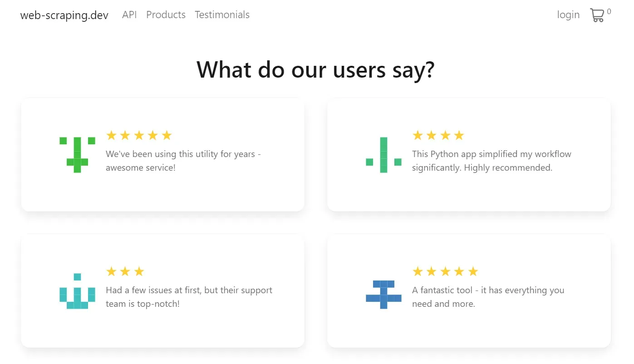Switch to the Products section
This screenshot has height=364, width=634.
(166, 15)
